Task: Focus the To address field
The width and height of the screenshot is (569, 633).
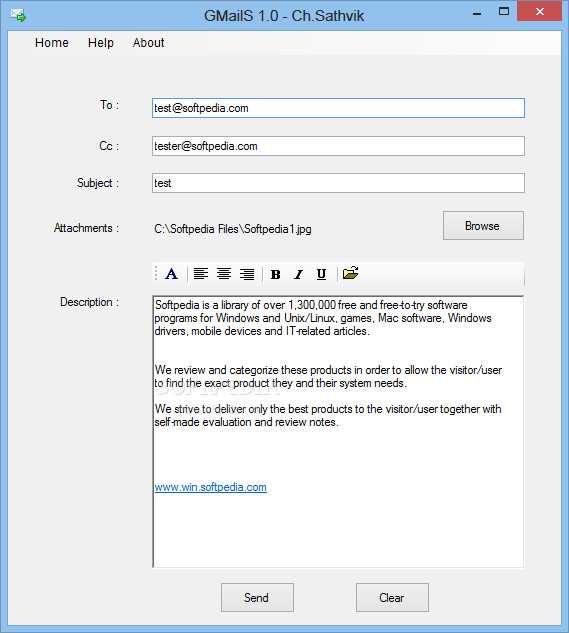Action: [338, 108]
